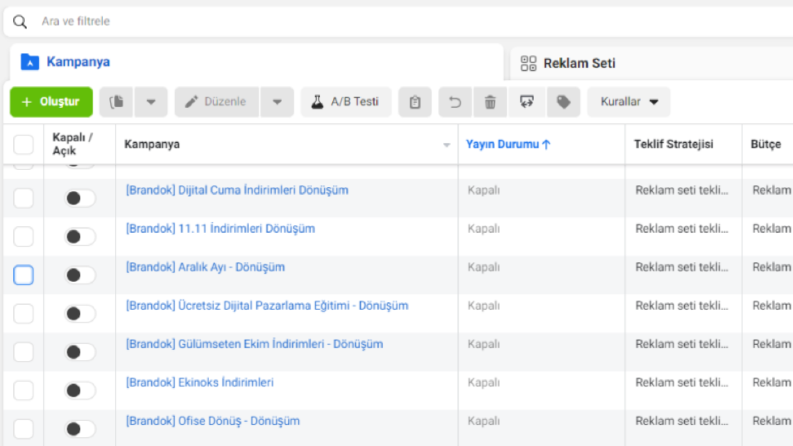This screenshot has width=793, height=446.
Task: Click the duplicate campaign icon
Action: (x=116, y=102)
